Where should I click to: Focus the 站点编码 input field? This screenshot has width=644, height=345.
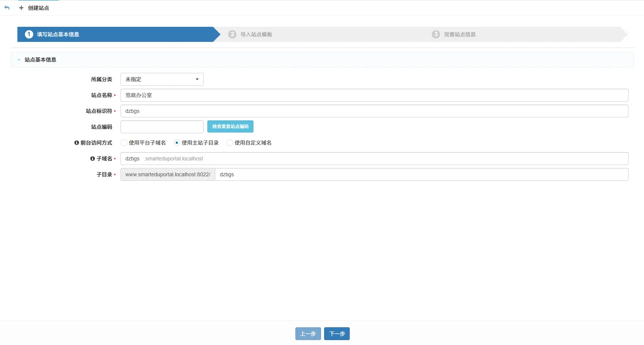coord(162,127)
